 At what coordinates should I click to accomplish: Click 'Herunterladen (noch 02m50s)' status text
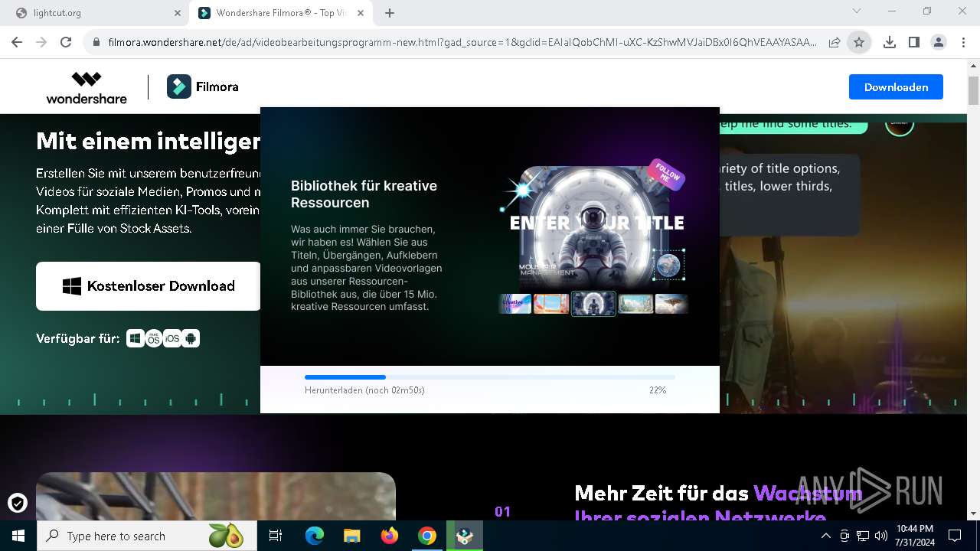coord(364,390)
